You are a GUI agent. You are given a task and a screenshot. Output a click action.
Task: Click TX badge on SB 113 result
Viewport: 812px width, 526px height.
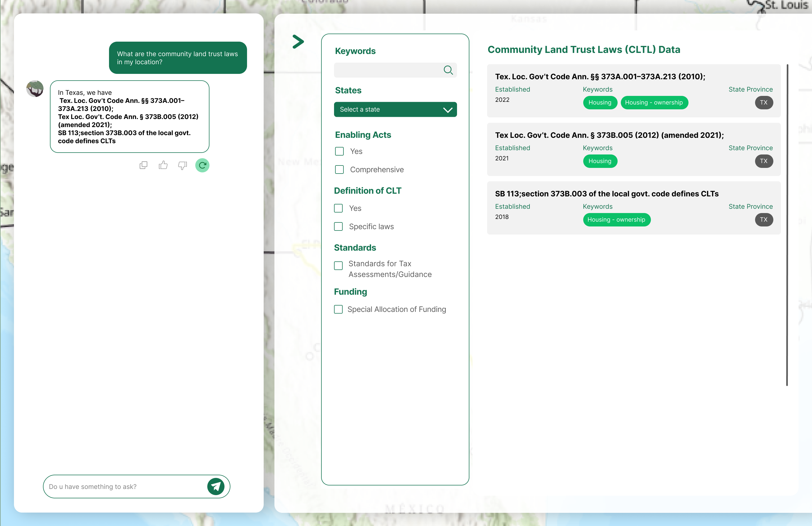click(x=764, y=219)
